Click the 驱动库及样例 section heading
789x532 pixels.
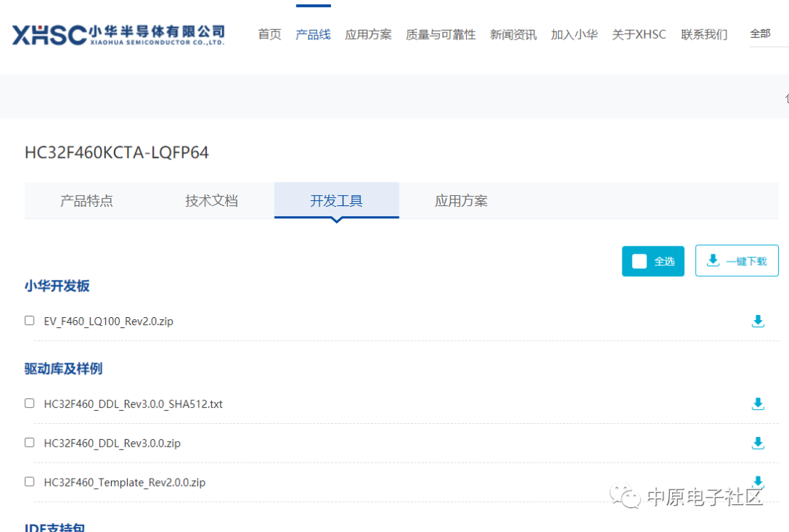tap(64, 368)
